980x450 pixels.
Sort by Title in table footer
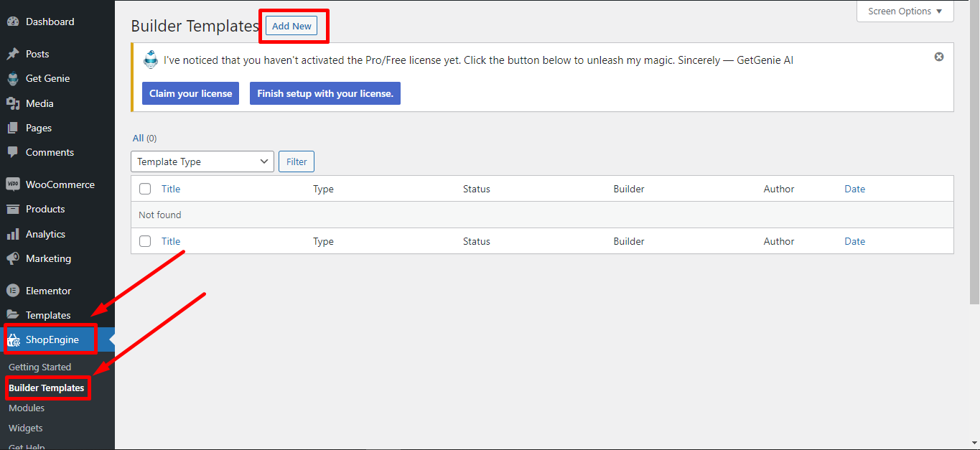click(171, 241)
